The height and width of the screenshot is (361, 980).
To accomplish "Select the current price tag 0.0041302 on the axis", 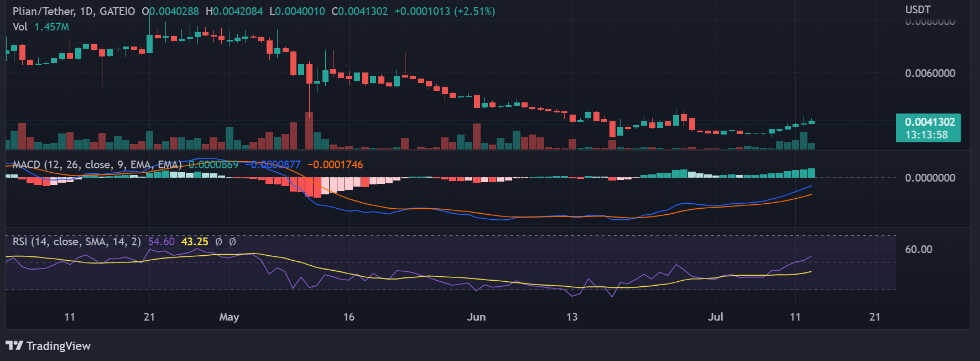I will tap(930, 122).
